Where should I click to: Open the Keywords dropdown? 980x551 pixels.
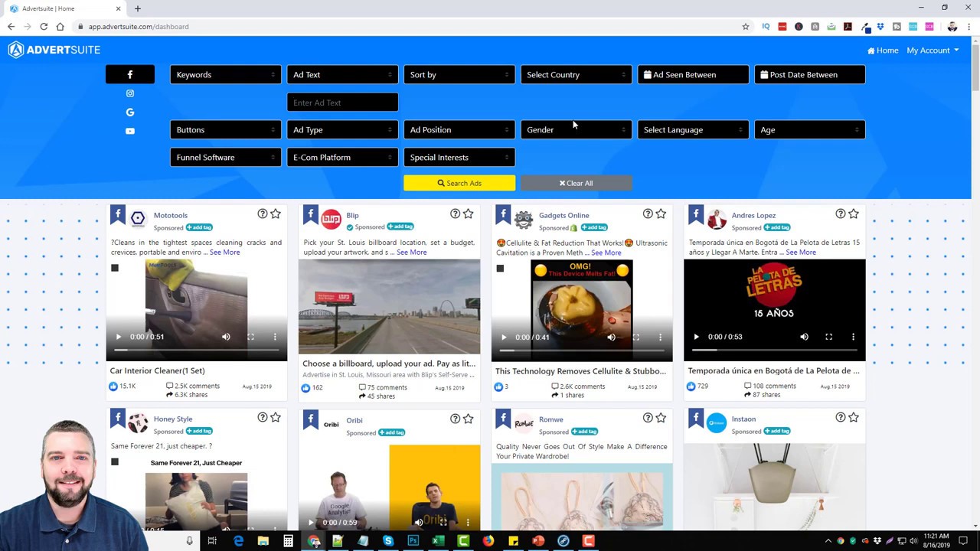click(225, 74)
